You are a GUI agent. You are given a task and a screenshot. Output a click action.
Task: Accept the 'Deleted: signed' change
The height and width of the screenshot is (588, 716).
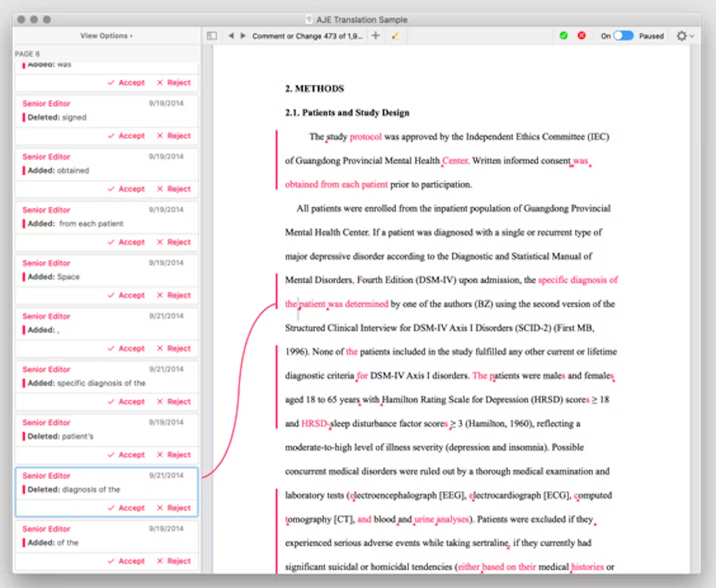click(126, 136)
